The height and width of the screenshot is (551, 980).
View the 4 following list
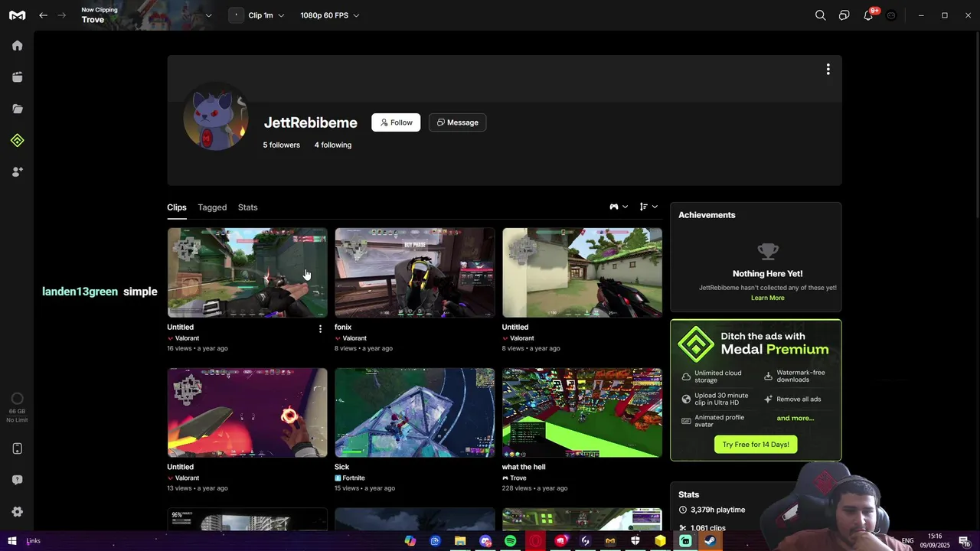pyautogui.click(x=333, y=145)
